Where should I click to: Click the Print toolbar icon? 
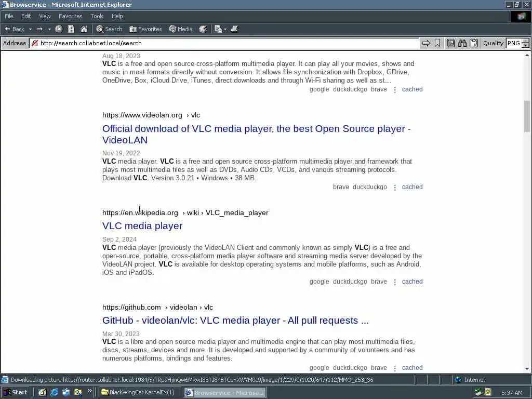click(x=234, y=29)
